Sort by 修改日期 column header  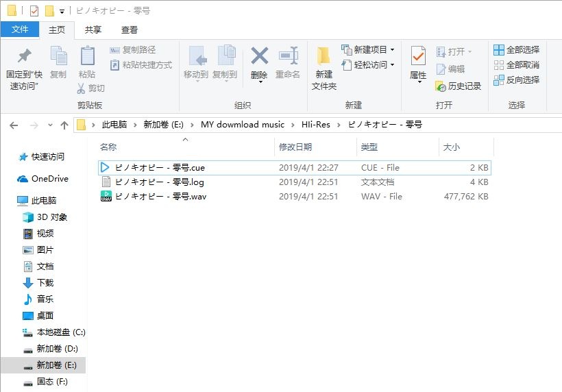point(295,147)
